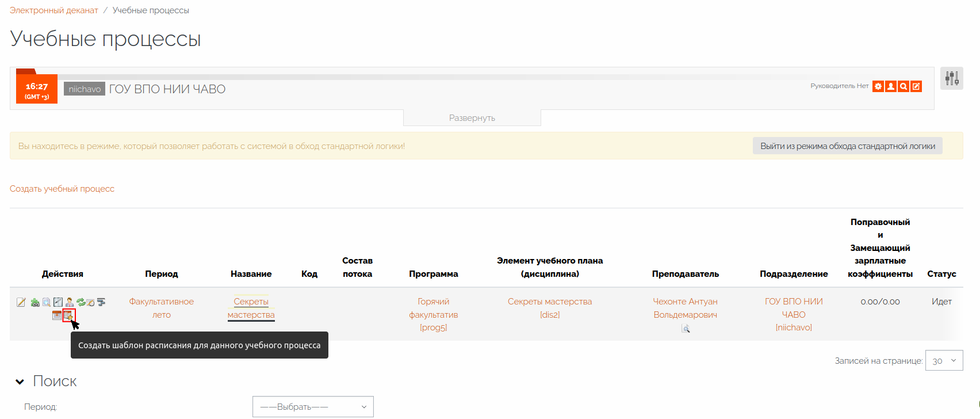Click the niichavo grey code badge
Viewport: 980px width, 419px height.
click(x=85, y=89)
